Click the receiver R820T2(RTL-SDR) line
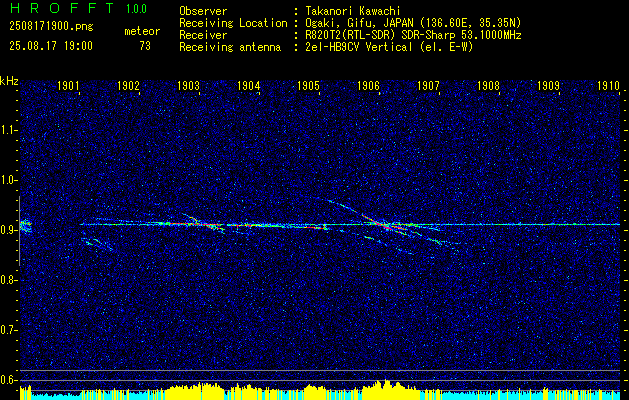 coord(413,35)
